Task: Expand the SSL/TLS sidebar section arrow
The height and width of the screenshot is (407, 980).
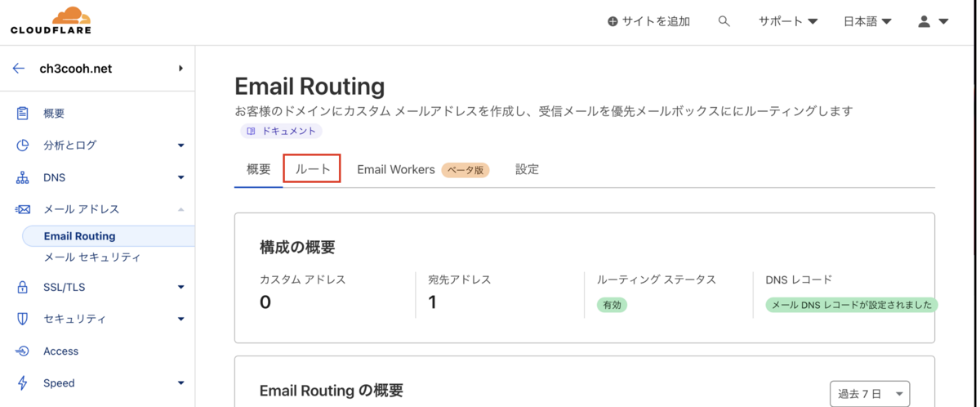Action: tap(181, 288)
